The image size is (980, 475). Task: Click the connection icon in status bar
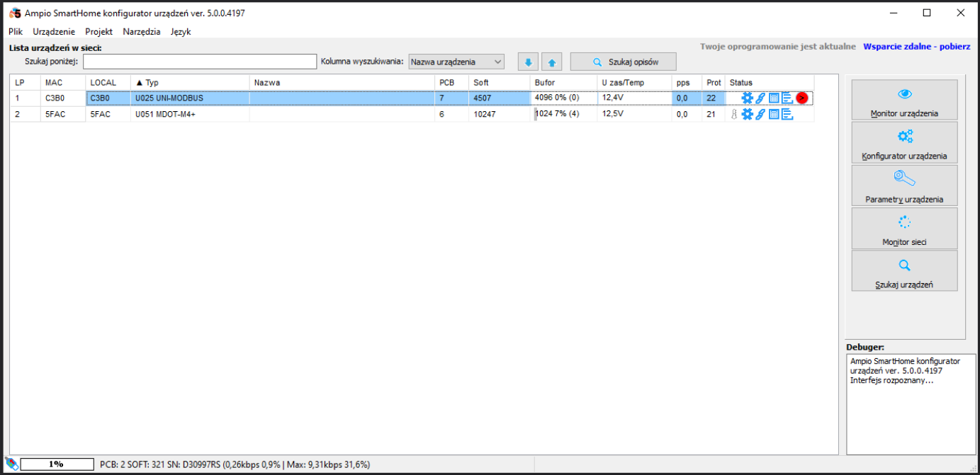click(x=11, y=464)
